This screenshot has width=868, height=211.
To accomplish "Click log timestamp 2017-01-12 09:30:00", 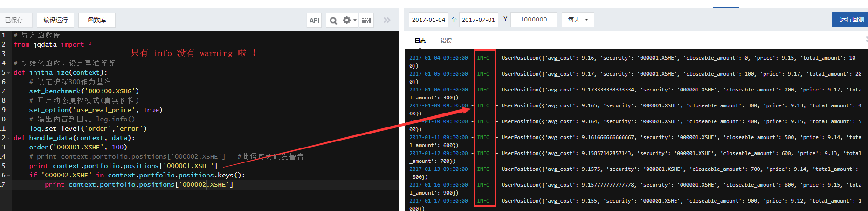I will pyautogui.click(x=438, y=153).
